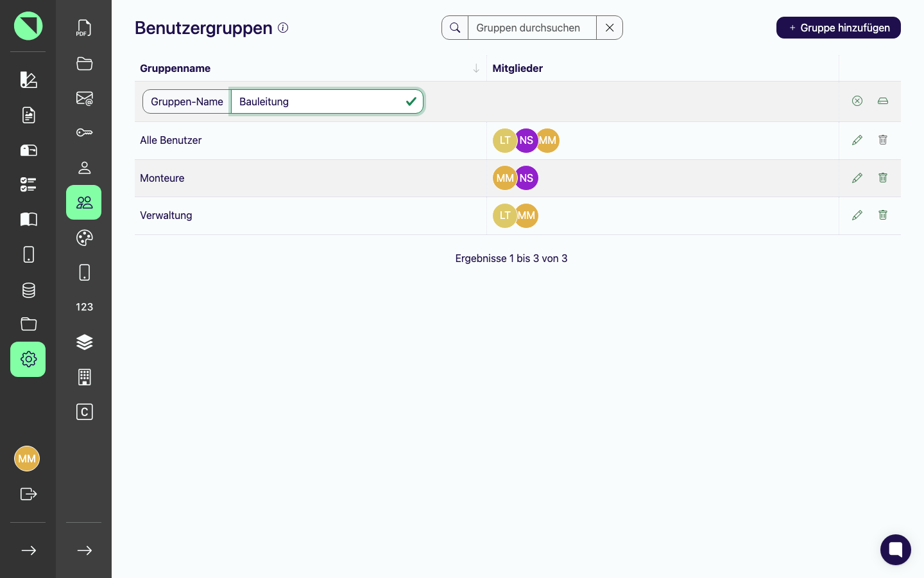Select the Monteure group name

162,178
